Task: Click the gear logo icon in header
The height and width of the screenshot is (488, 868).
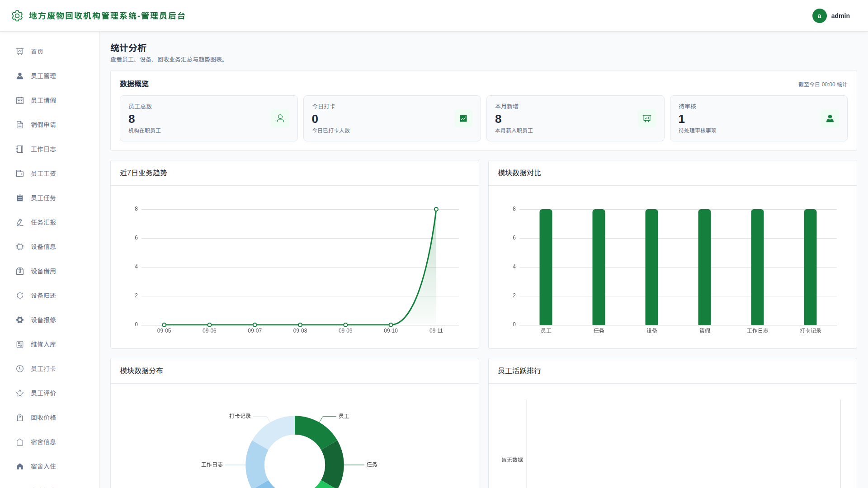Action: (17, 16)
